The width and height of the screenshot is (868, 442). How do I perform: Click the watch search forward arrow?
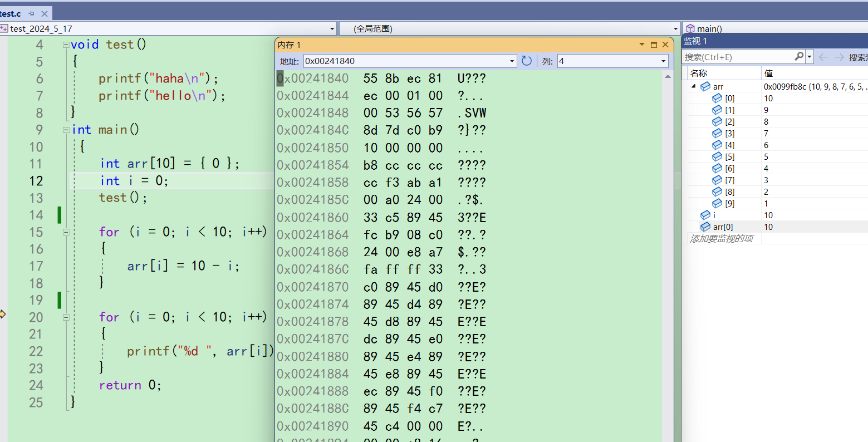(839, 57)
